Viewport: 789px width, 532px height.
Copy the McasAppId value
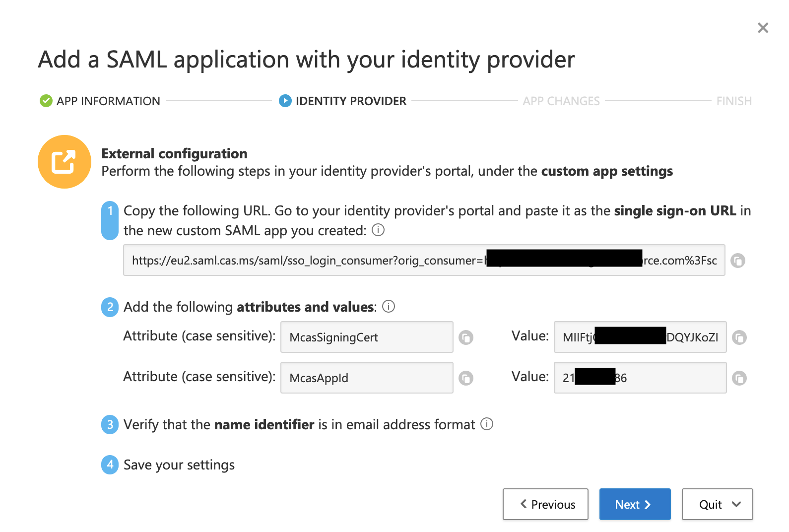pyautogui.click(x=739, y=378)
